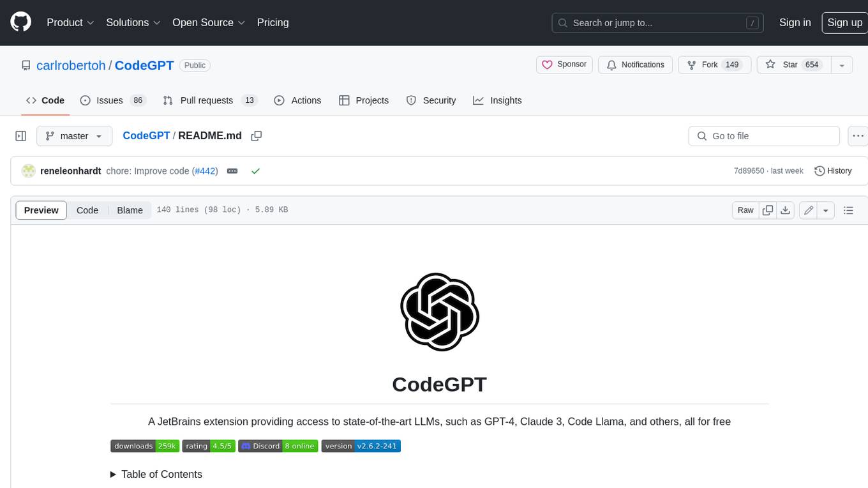Screen dimensions: 868x488
Task: Switch to the Insights tab
Action: pyautogui.click(x=497, y=100)
